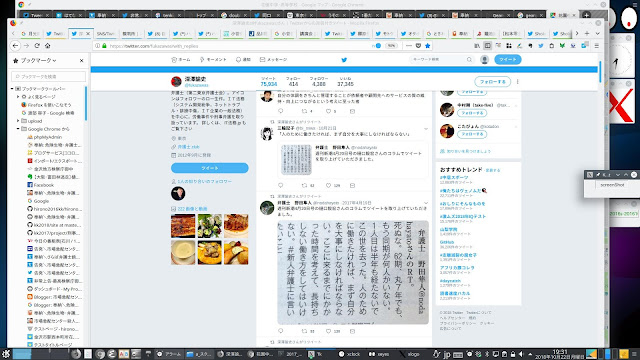Add a new tab in the Chrome window
This screenshot has height=360, width=640.
tap(586, 15)
